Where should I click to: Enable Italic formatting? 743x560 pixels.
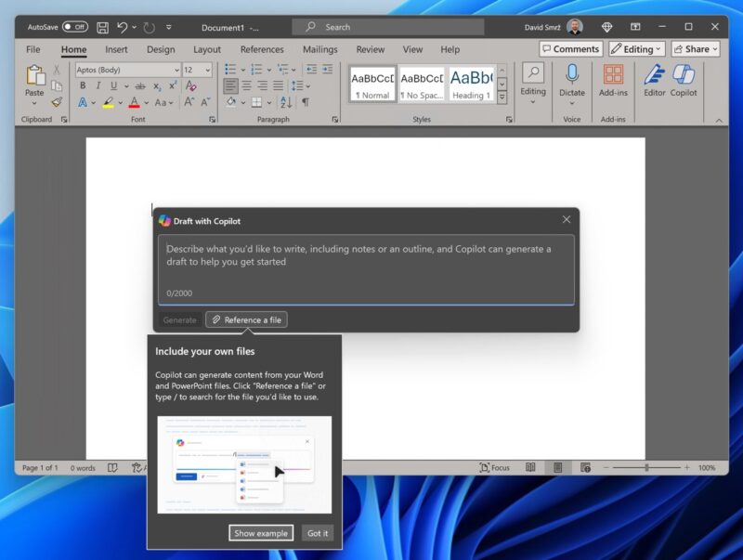click(98, 85)
